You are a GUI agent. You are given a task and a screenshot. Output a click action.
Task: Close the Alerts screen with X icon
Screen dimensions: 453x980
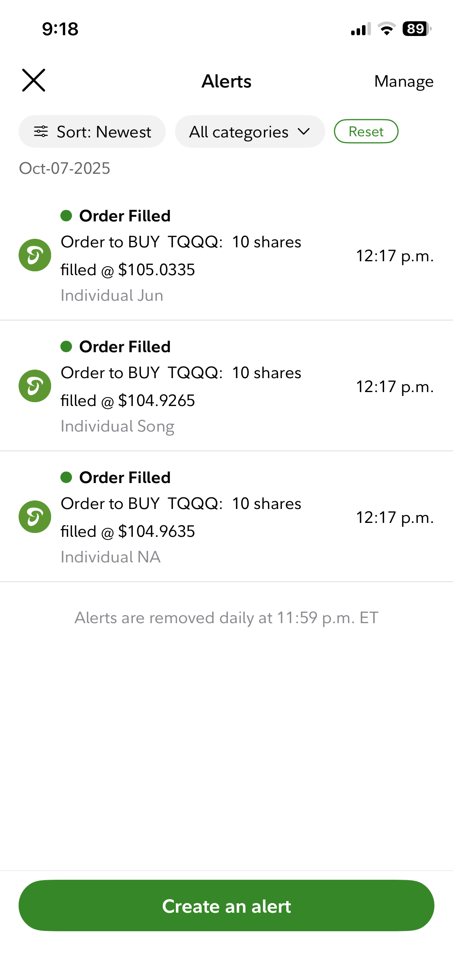[x=34, y=81]
